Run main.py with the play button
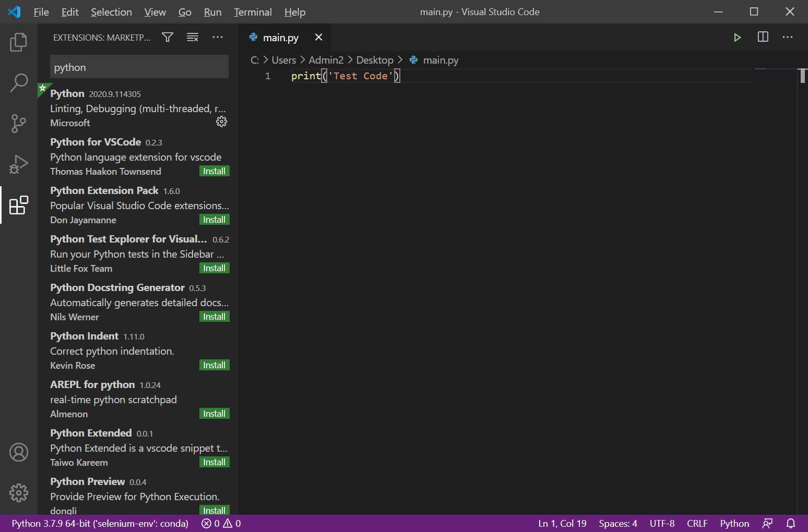The width and height of the screenshot is (808, 532). click(737, 37)
